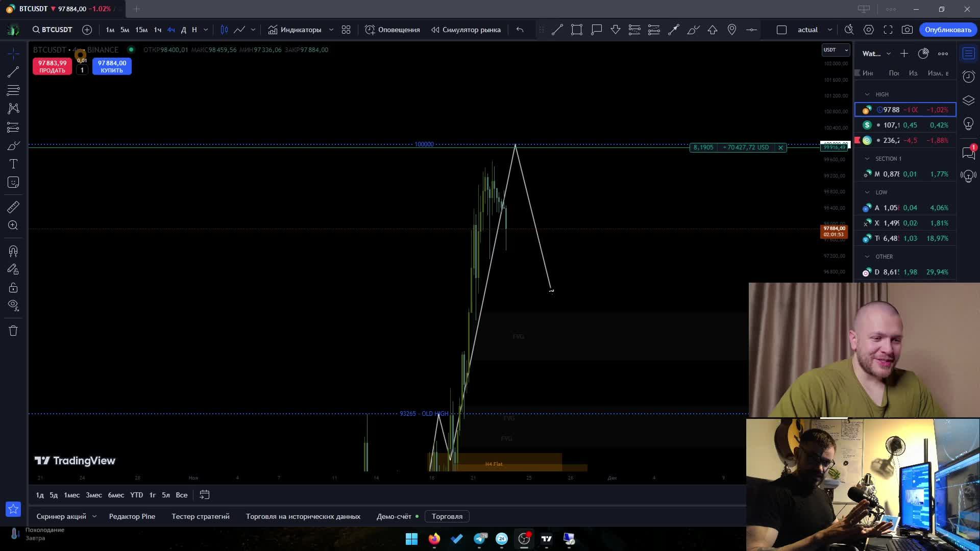
Task: Select the crosshair cursor tool
Action: (13, 54)
